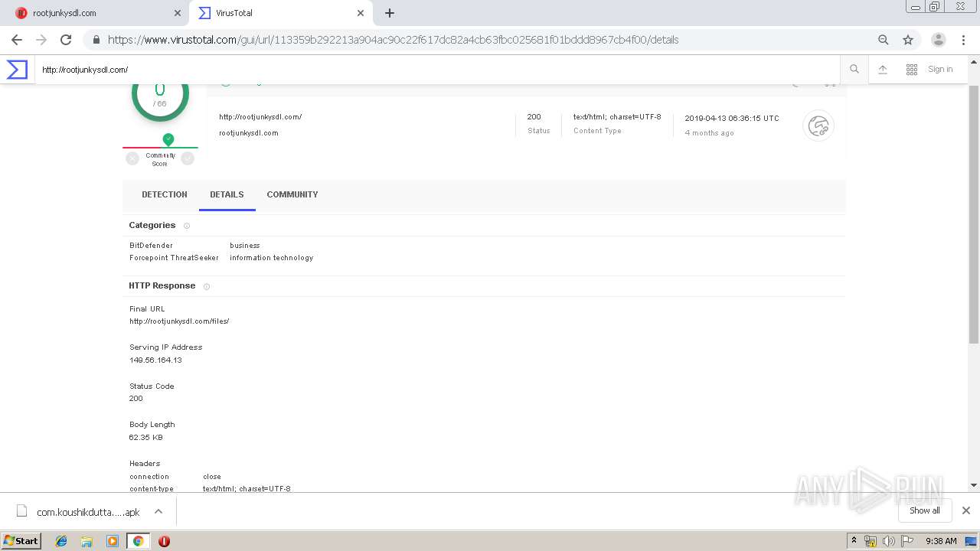
Task: Click the Sign in link
Action: [x=940, y=69]
